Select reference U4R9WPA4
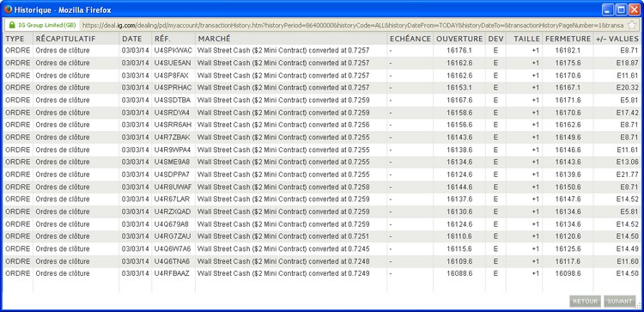 pos(173,150)
